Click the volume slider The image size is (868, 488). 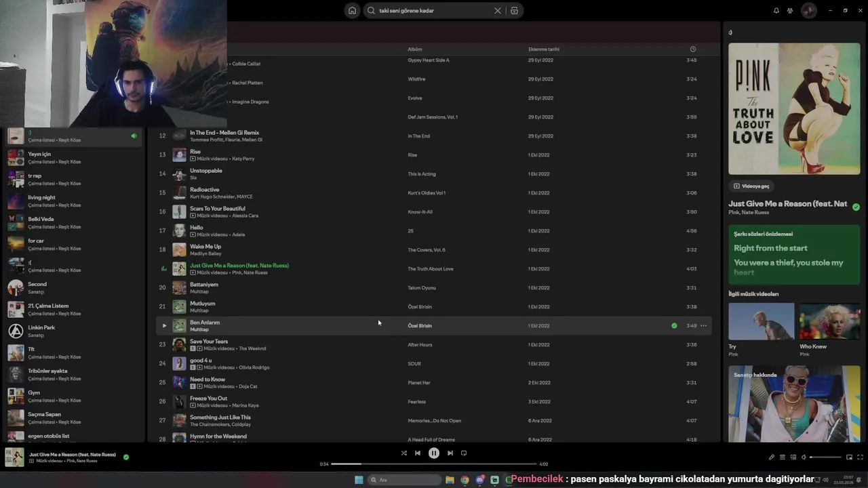pyautogui.click(x=825, y=457)
